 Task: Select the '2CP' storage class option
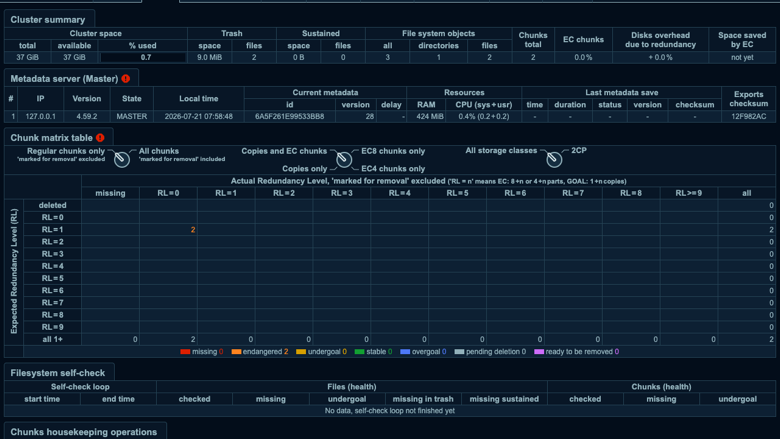coord(579,150)
